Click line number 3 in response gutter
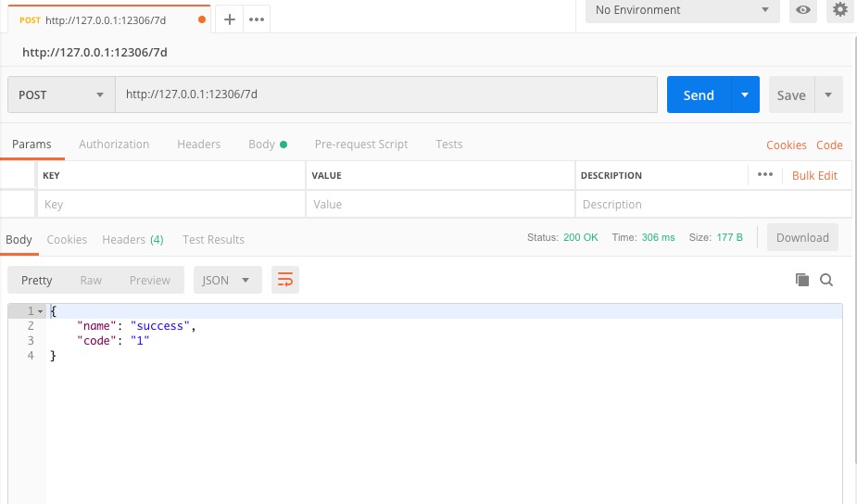Viewport: 857px width, 504px height. (x=31, y=341)
